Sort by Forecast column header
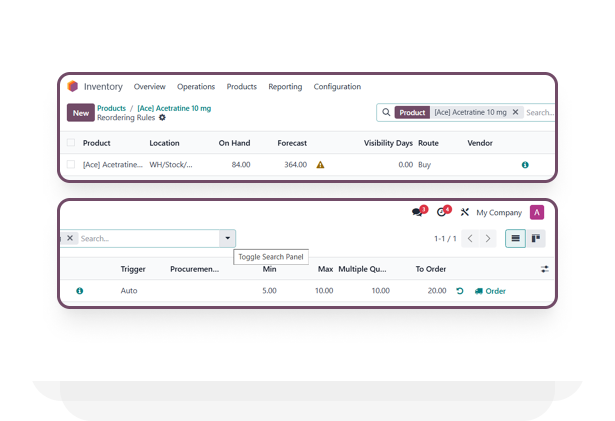Viewport: 615px width, 421px height. coord(292,143)
